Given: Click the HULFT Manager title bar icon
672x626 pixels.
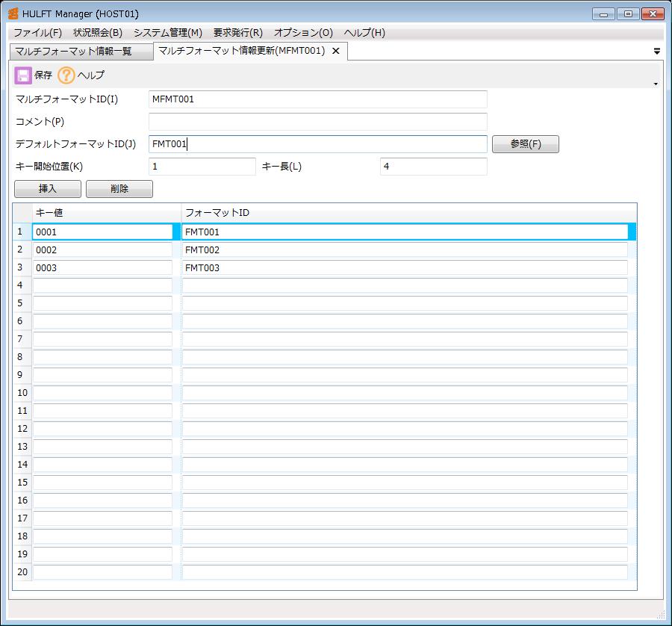Looking at the screenshot, I should click(13, 13).
